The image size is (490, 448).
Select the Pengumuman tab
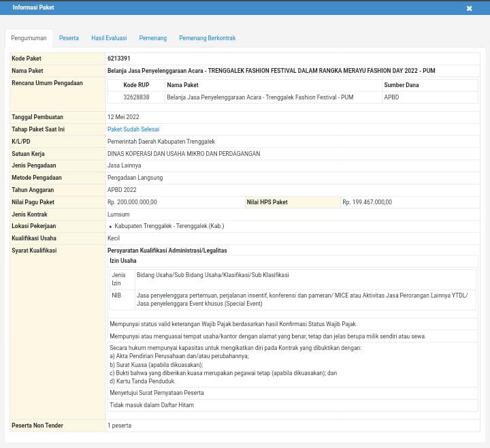click(x=29, y=38)
